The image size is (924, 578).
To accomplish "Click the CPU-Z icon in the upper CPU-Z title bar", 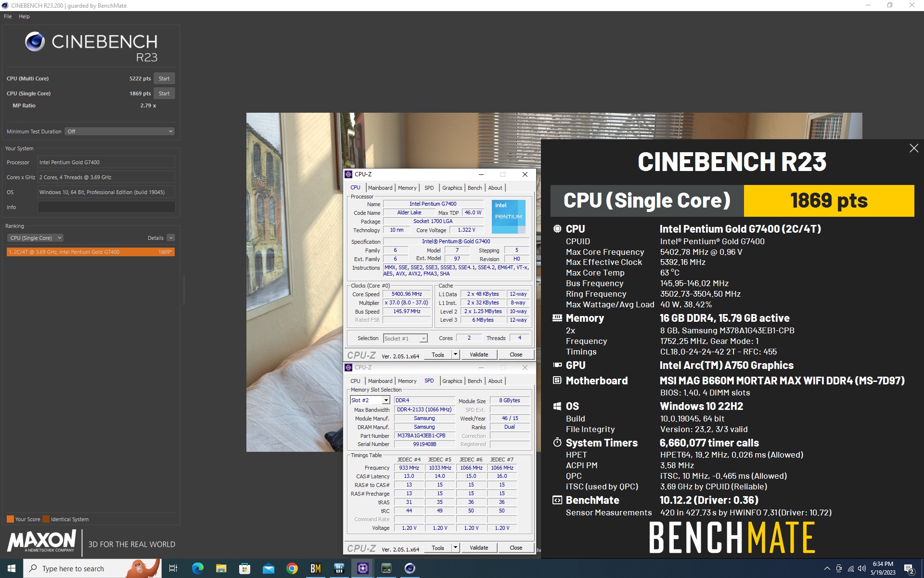I will click(x=349, y=174).
